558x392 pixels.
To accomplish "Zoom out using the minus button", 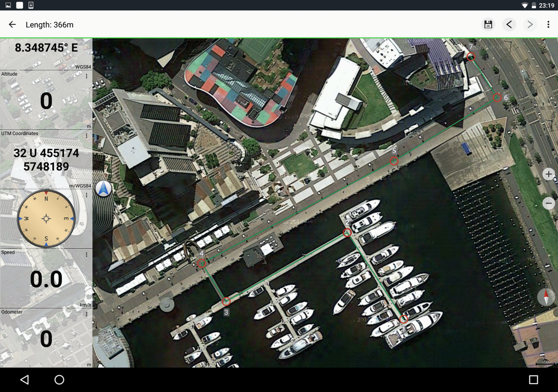I will click(549, 203).
